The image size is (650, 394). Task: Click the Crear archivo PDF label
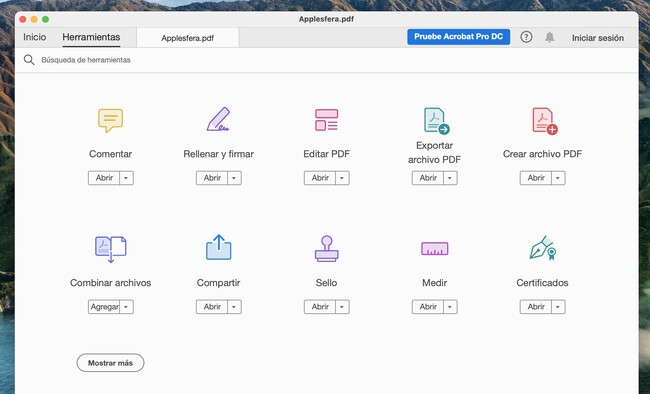(x=542, y=154)
